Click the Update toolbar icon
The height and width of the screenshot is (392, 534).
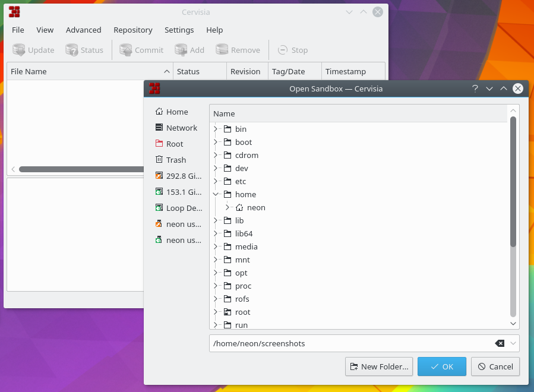pyautogui.click(x=19, y=50)
